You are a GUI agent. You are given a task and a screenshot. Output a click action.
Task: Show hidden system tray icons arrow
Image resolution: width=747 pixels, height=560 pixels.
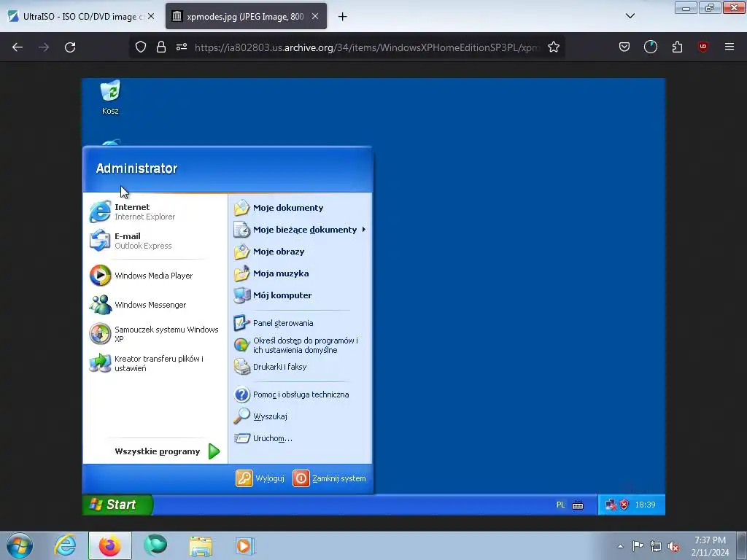tap(620, 546)
